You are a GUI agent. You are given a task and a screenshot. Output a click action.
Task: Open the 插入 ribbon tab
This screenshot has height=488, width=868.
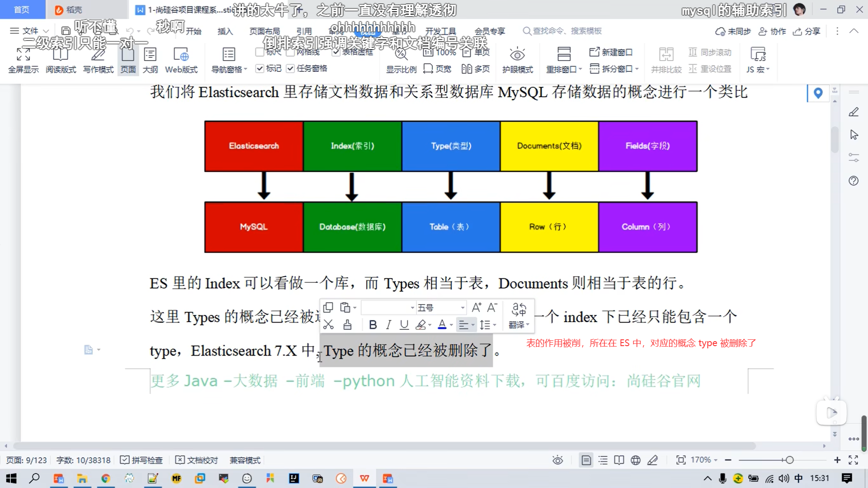click(225, 31)
